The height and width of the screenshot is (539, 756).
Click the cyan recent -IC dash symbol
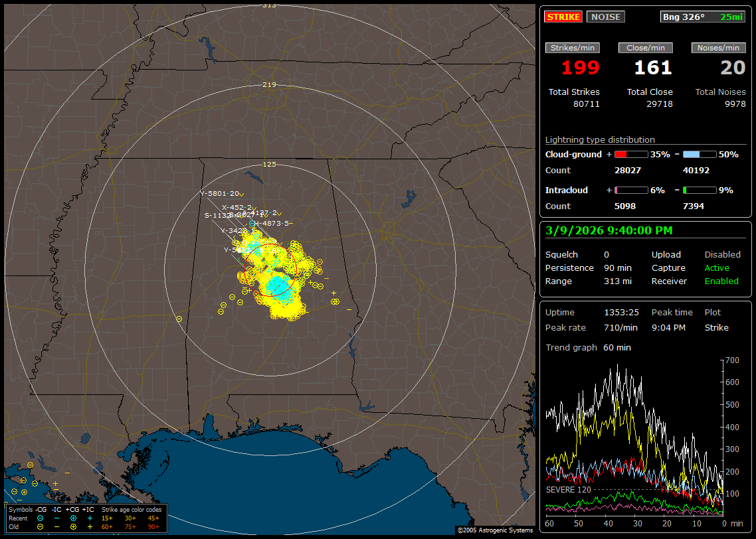point(56,518)
